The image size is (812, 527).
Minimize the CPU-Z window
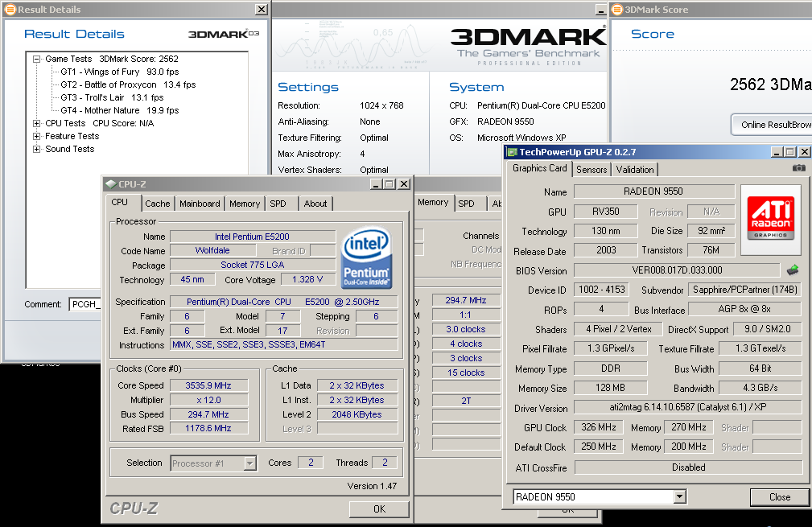click(377, 183)
